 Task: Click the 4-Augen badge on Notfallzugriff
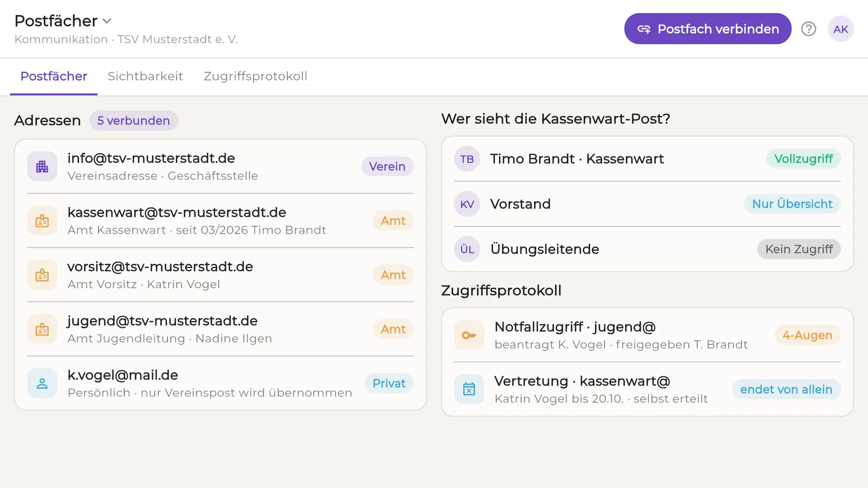[808, 335]
